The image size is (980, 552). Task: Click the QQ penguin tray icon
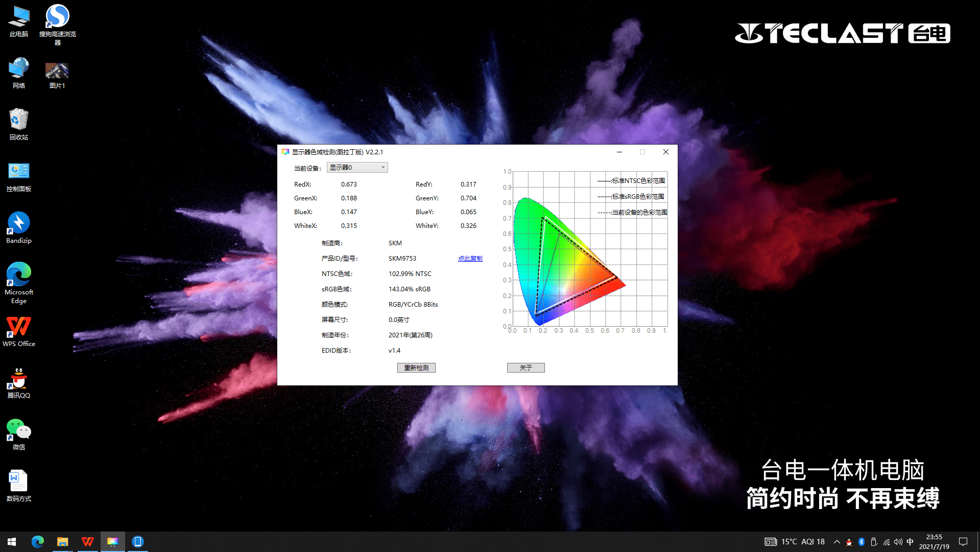(x=849, y=542)
